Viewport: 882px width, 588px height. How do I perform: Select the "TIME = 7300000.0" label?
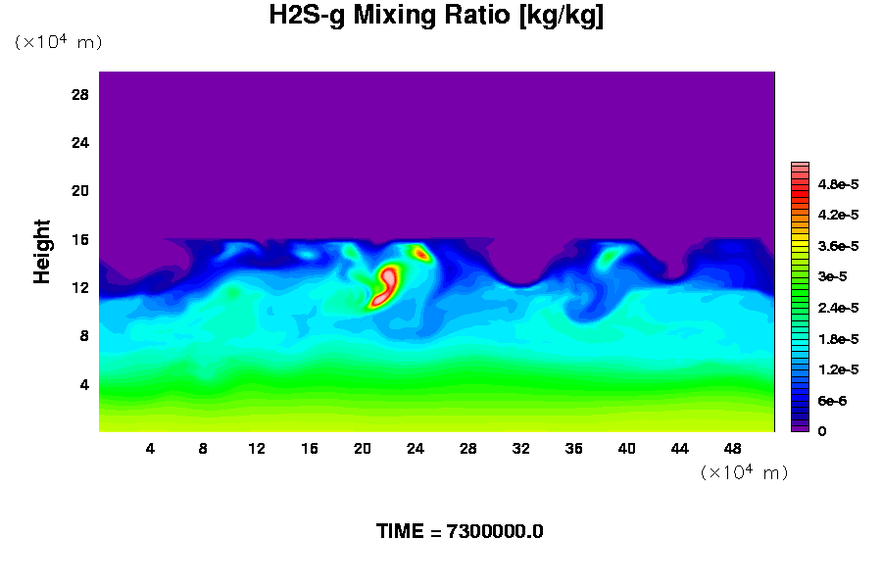[460, 531]
